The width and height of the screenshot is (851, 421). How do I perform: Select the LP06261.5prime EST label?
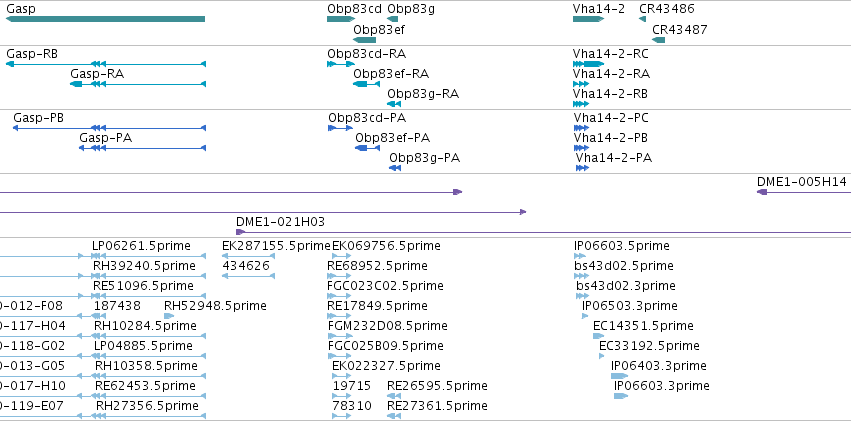pyautogui.click(x=141, y=246)
